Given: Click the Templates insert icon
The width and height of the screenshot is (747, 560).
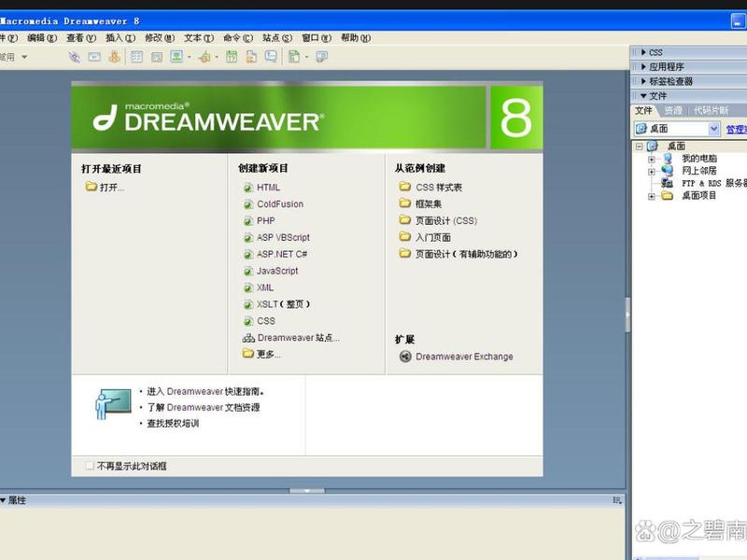Looking at the screenshot, I should [294, 57].
